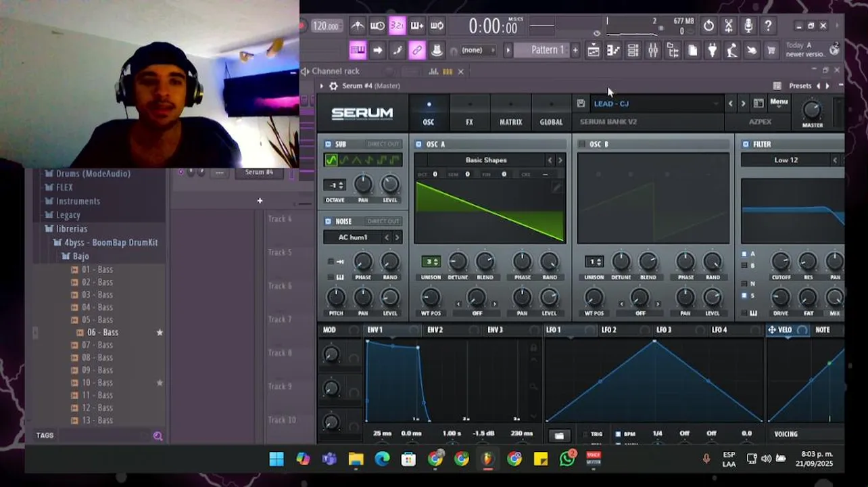
Task: Enable the OSC B oscillator switch
Action: pyautogui.click(x=581, y=144)
